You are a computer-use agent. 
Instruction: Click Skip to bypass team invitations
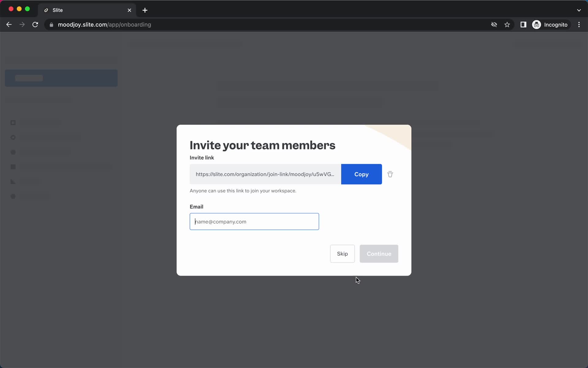point(342,254)
